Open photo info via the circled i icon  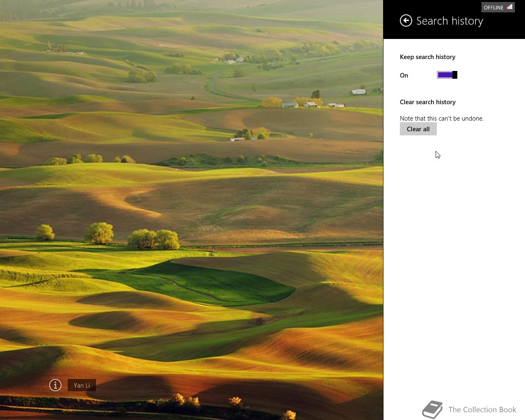point(55,385)
